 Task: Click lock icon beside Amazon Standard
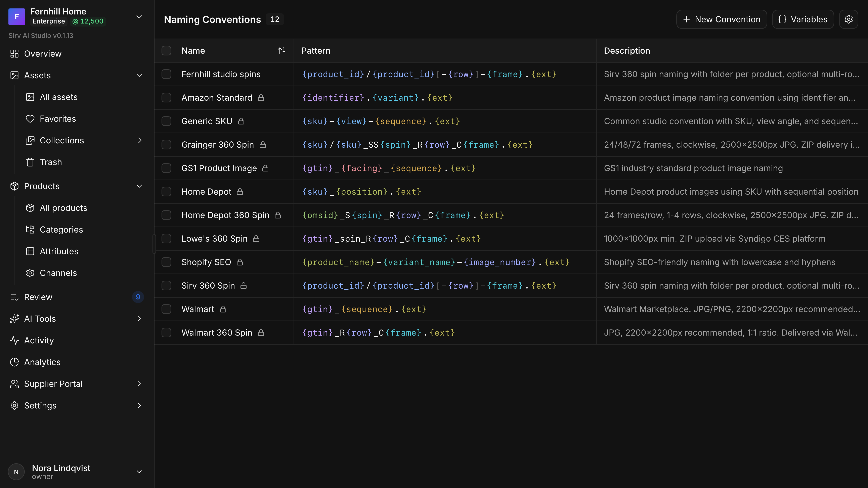(261, 98)
